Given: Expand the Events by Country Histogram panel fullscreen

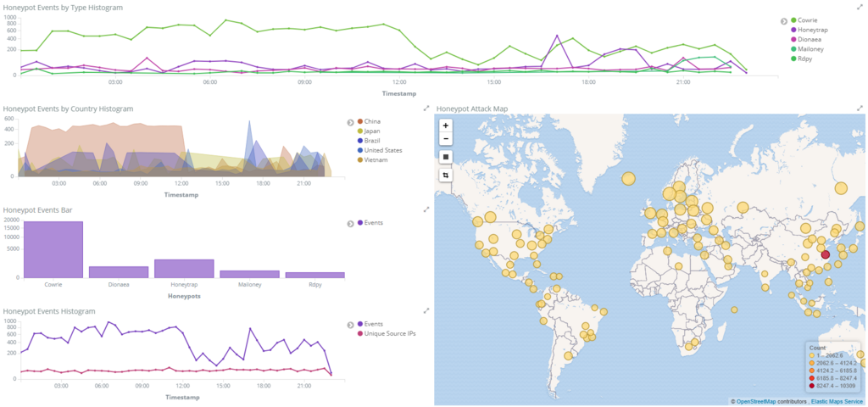Looking at the screenshot, I should pyautogui.click(x=426, y=108).
